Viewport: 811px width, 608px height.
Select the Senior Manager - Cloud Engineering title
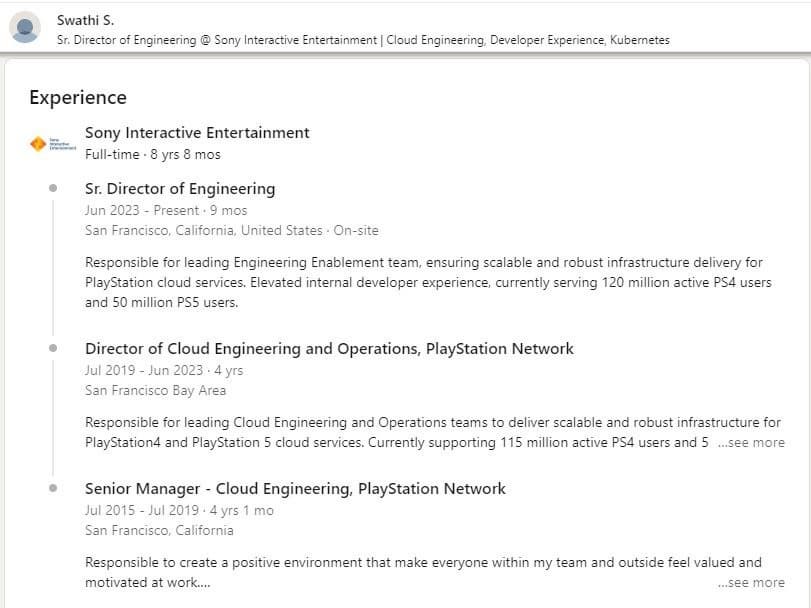tap(295, 488)
